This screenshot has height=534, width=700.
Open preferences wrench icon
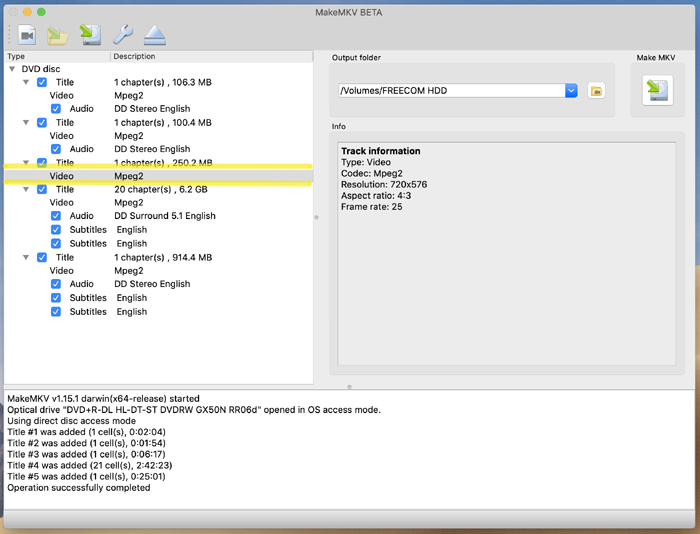coord(123,35)
